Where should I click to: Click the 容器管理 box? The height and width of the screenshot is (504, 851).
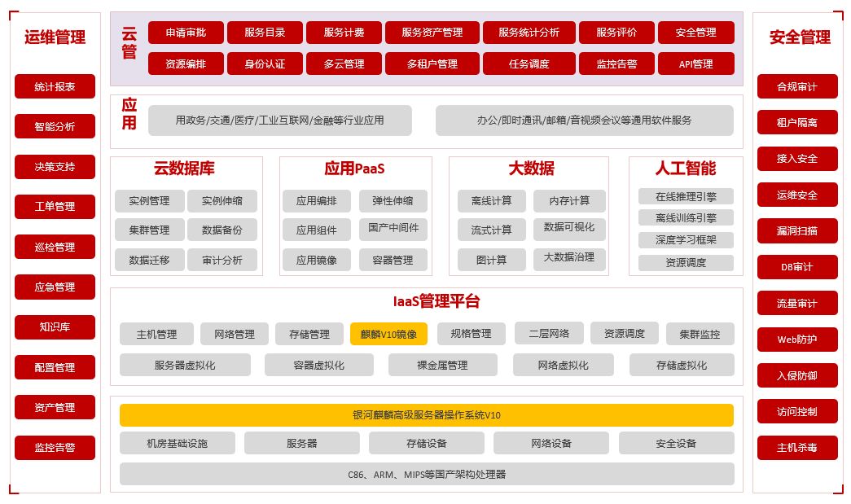pyautogui.click(x=393, y=261)
